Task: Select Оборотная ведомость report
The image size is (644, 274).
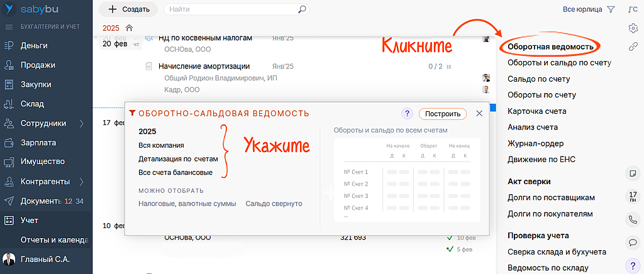Action: tap(550, 47)
